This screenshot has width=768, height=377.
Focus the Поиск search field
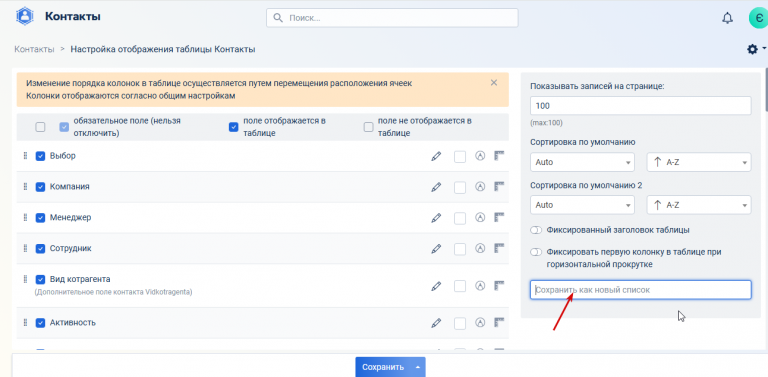click(392, 18)
